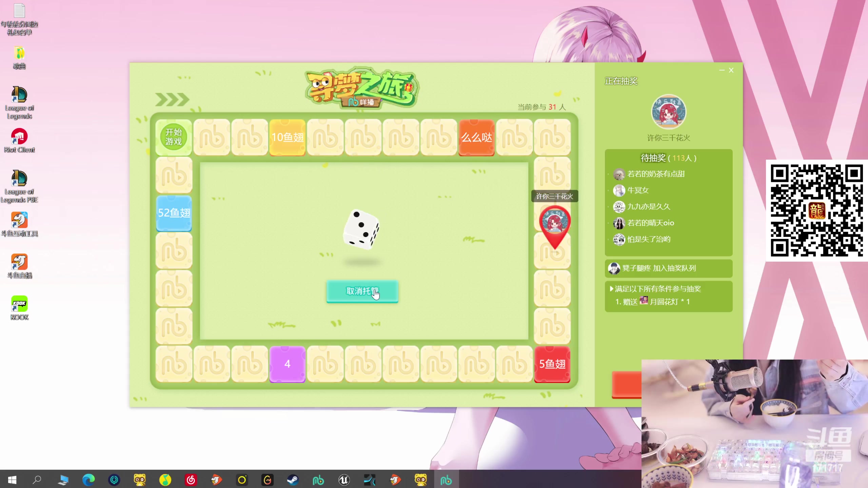Click the 开始游戏 start tile

coord(174,137)
